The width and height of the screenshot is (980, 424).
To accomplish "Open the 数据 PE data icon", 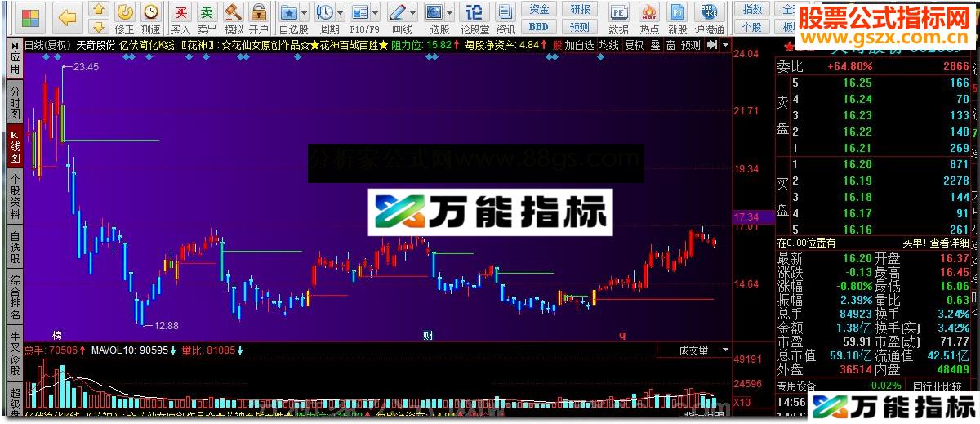I will tap(619, 18).
